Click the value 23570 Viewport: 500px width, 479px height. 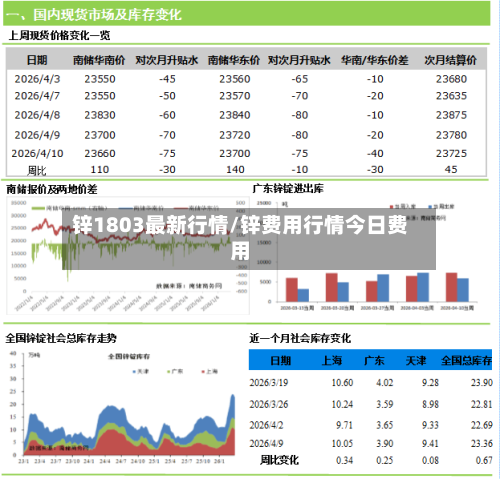pos(235,96)
